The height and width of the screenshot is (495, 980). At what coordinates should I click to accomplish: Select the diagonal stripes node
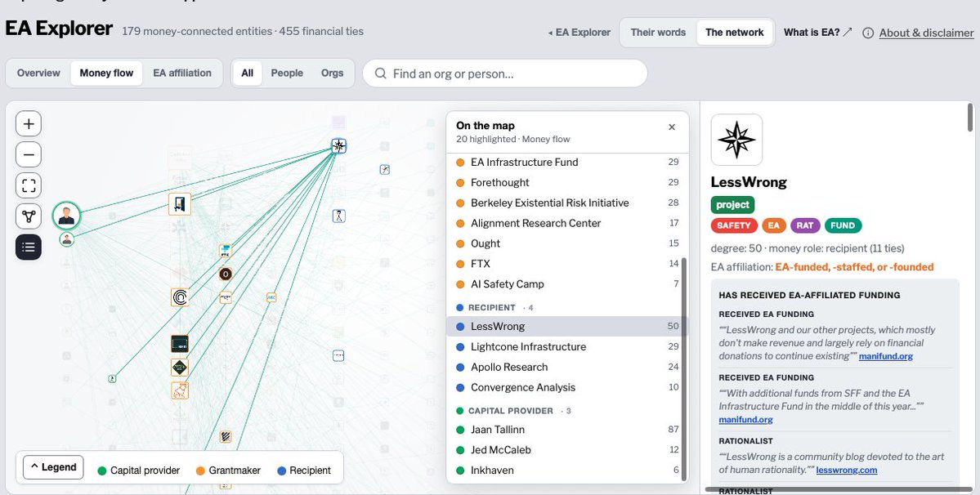pyautogui.click(x=226, y=437)
